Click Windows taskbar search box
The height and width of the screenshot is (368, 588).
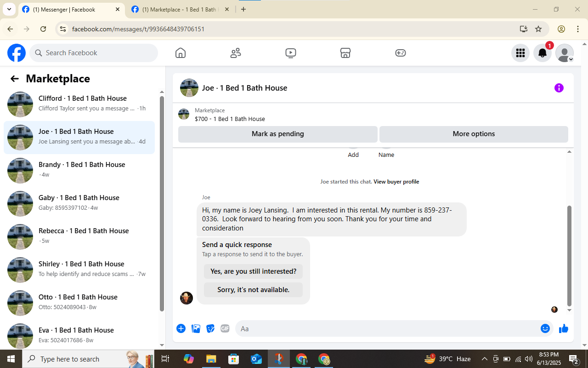[88, 359]
